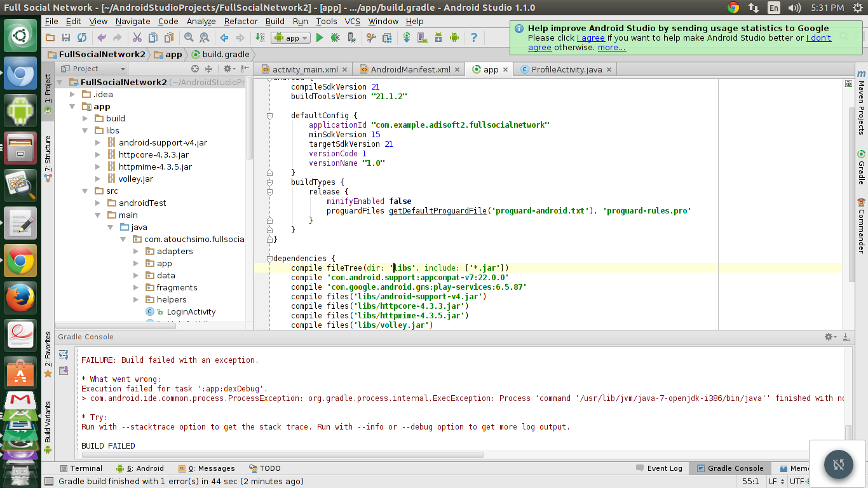The width and height of the screenshot is (868, 488).
Task: Expand the .idea folder
Action: pos(73,94)
